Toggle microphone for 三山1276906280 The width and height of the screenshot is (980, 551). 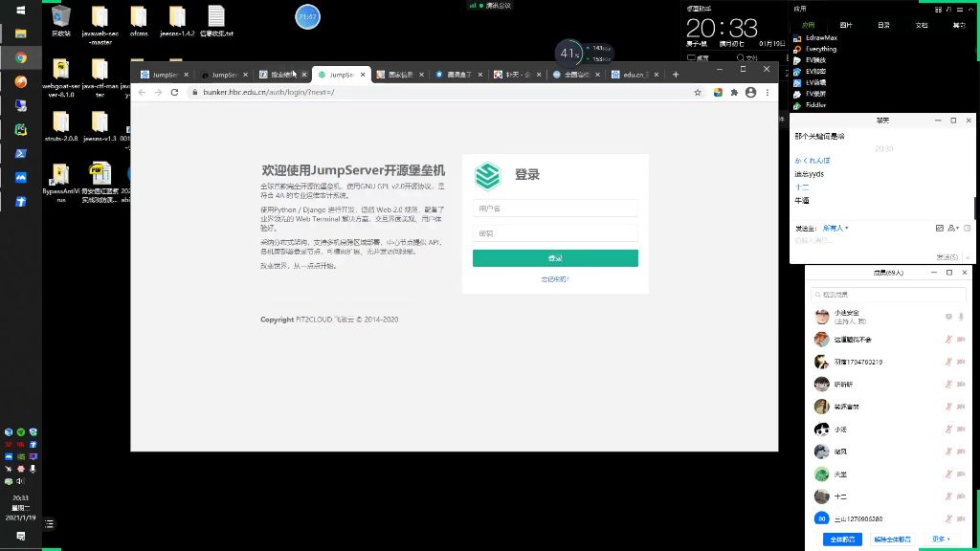coord(948,518)
